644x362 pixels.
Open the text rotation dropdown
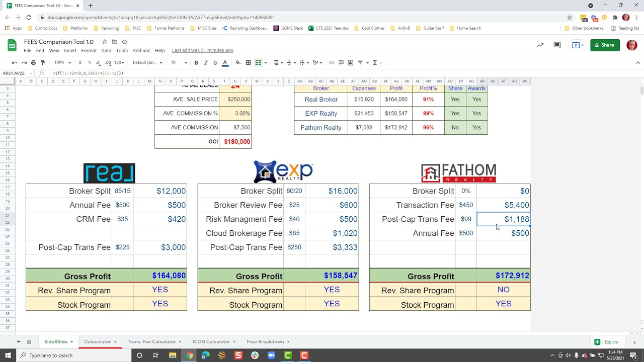tap(317, 63)
